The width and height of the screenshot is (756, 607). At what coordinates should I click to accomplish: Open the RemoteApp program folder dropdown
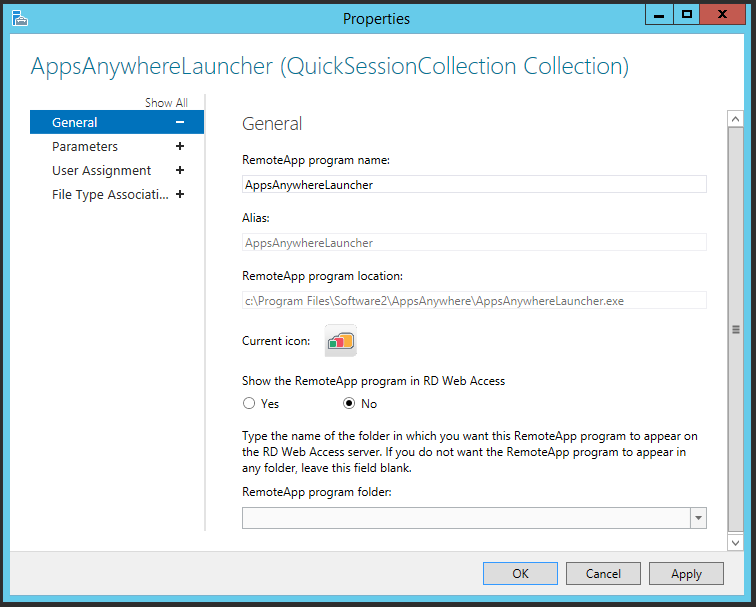click(698, 518)
